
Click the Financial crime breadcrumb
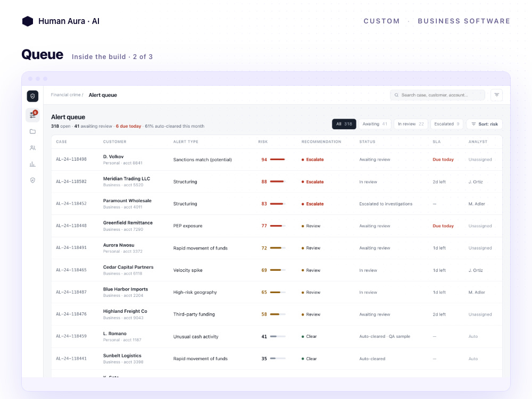[66, 95]
